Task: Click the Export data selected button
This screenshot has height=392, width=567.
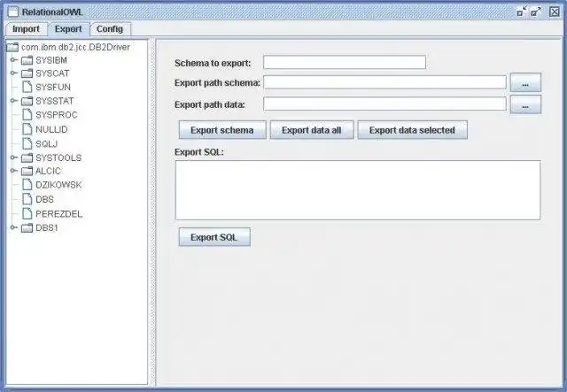Action: tap(412, 130)
